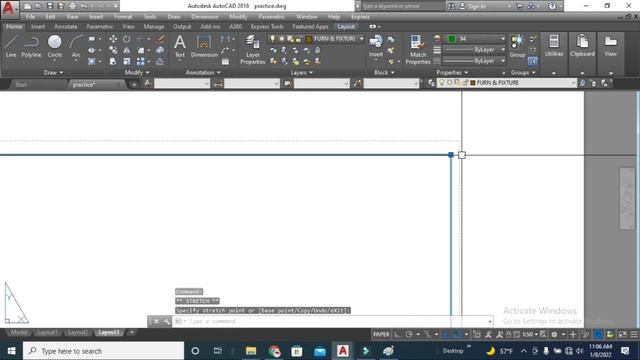
Task: Open the Layer Properties manager
Action: point(253,49)
